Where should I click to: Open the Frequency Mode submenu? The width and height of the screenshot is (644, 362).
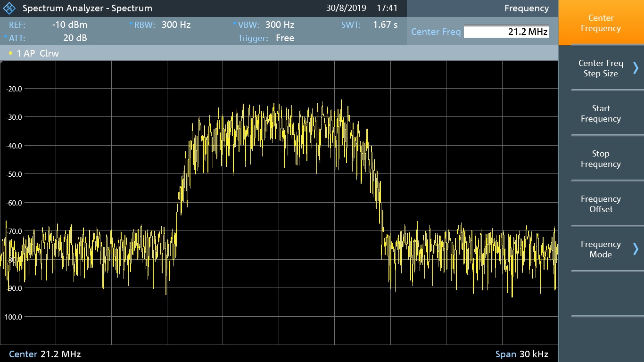coord(601,249)
